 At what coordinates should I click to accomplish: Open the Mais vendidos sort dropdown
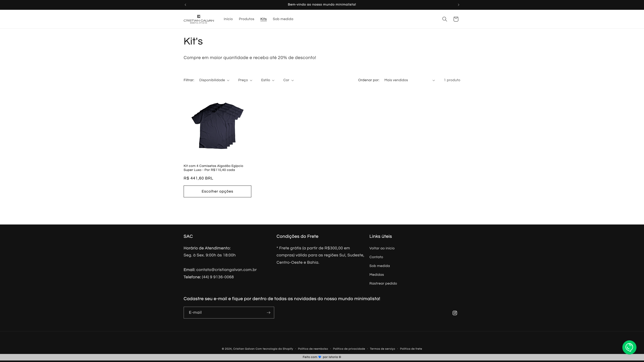pos(409,80)
